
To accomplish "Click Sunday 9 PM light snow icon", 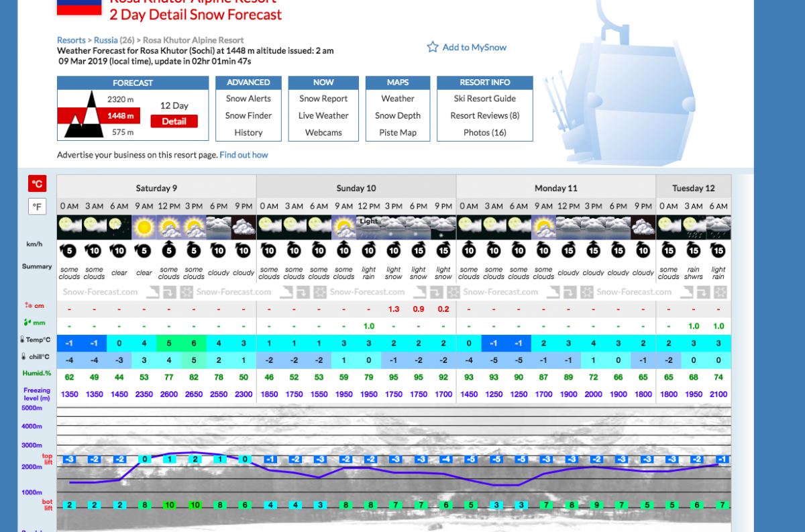I will coord(443,227).
